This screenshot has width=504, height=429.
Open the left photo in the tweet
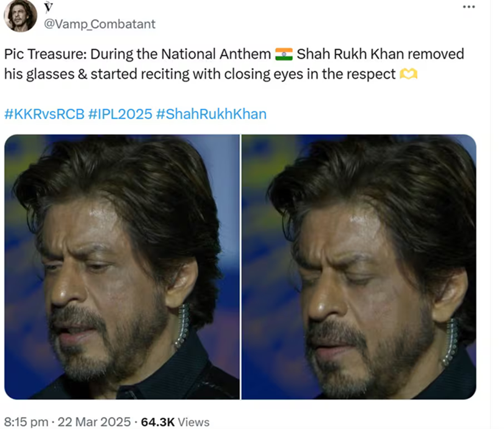point(122,266)
